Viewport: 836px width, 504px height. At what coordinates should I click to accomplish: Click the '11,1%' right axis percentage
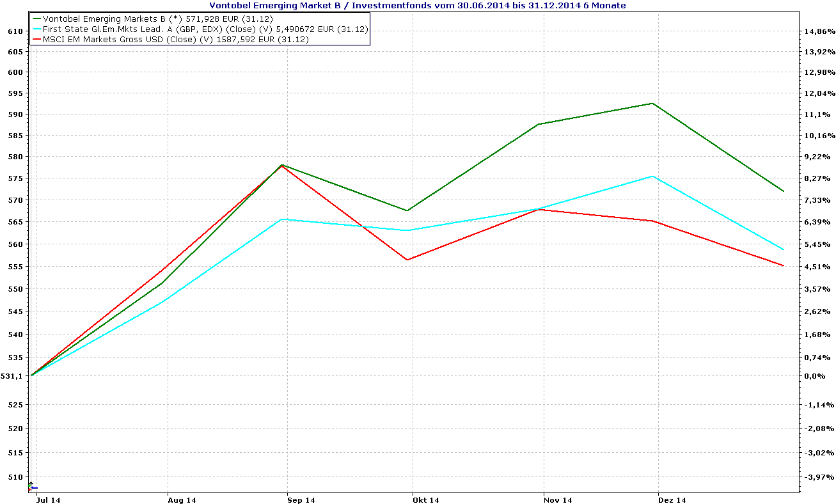pyautogui.click(x=816, y=114)
